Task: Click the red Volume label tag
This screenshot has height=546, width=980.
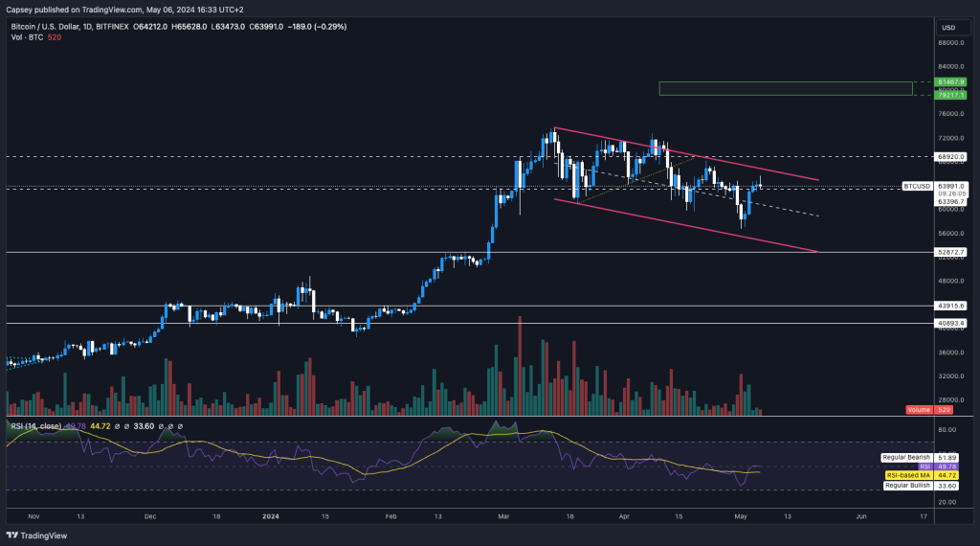Action: 919,410
